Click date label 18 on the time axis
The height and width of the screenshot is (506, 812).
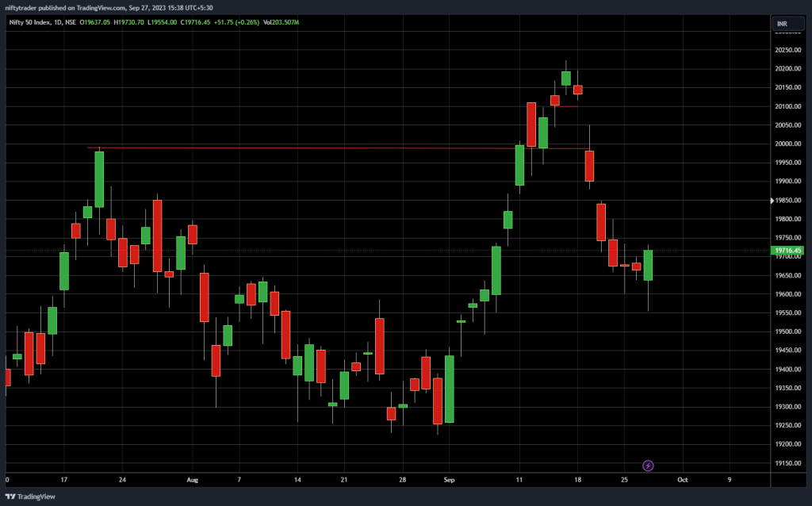577,480
